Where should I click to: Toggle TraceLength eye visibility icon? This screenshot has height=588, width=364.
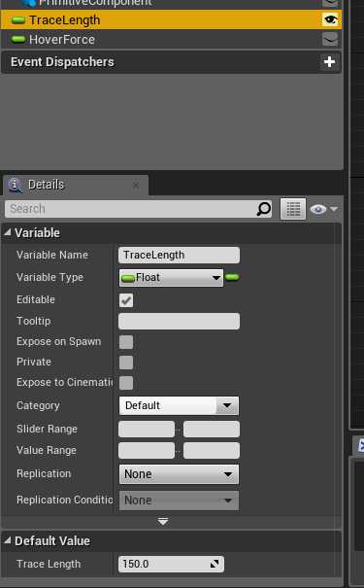coord(330,19)
